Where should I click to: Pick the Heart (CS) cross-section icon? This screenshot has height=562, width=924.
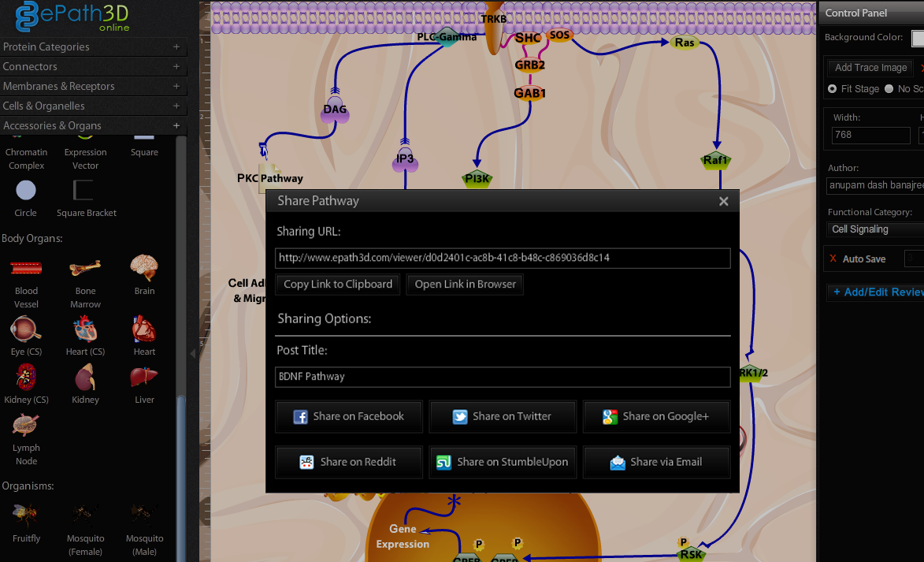click(x=85, y=329)
